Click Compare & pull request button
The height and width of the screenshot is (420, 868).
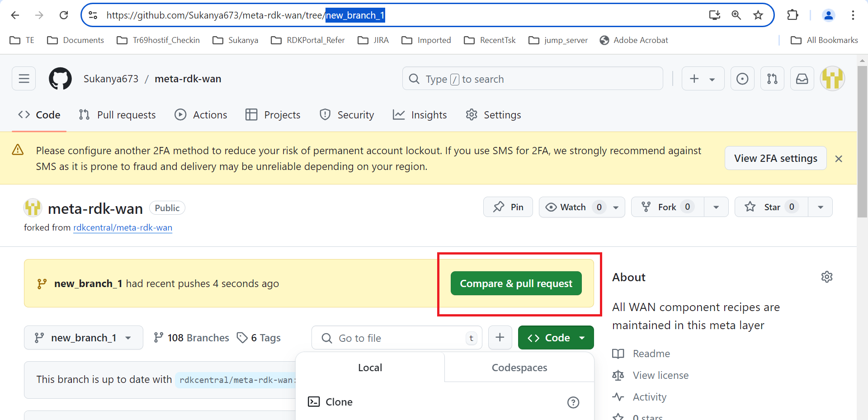pyautogui.click(x=516, y=283)
